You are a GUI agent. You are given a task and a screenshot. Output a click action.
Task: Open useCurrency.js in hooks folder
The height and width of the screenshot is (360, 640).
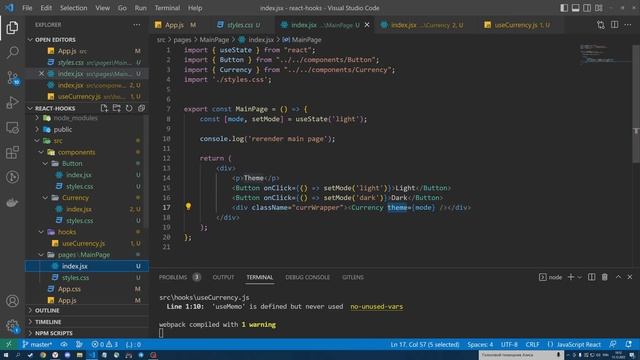[x=84, y=243]
